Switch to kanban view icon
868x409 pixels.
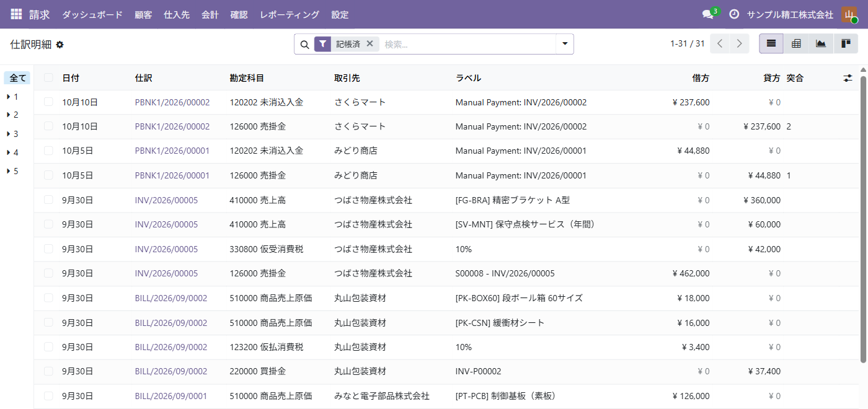tap(846, 43)
